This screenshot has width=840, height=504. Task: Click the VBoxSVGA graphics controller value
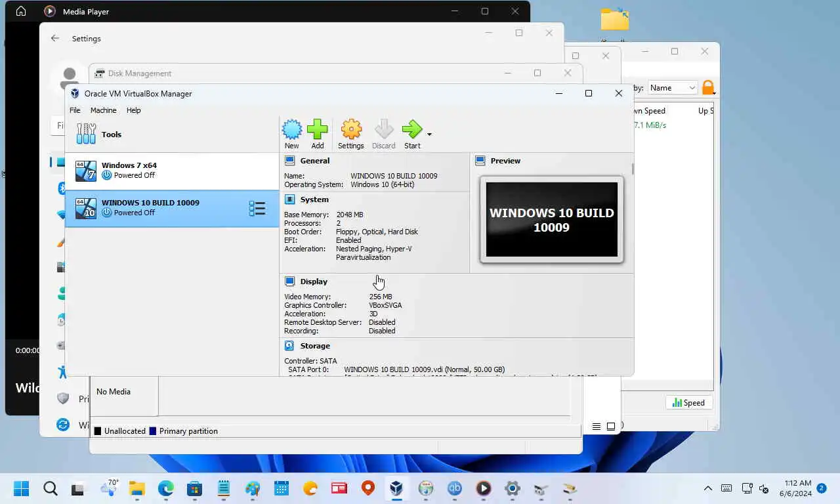[385, 305]
